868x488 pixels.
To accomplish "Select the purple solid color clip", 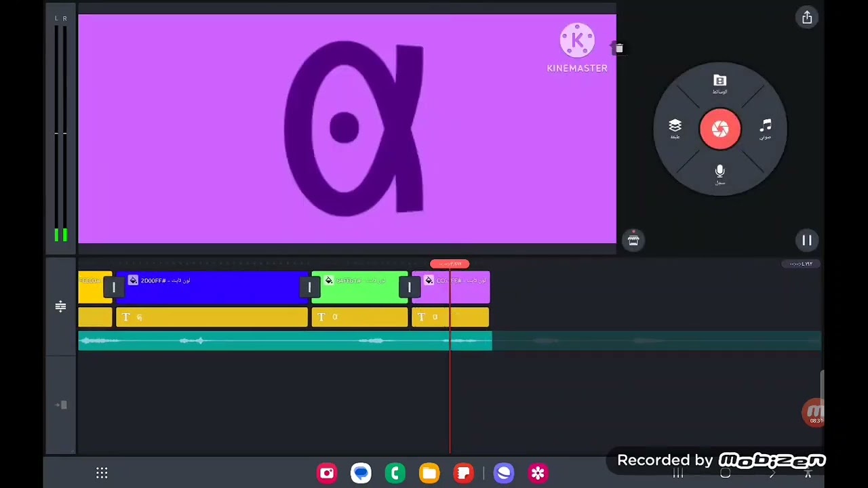I will pyautogui.click(x=451, y=287).
